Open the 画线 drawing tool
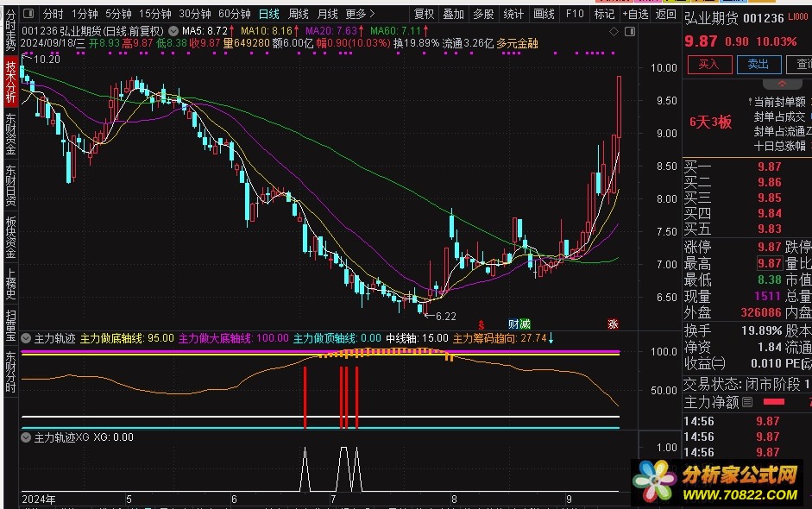This screenshot has width=812, height=509. tap(544, 14)
